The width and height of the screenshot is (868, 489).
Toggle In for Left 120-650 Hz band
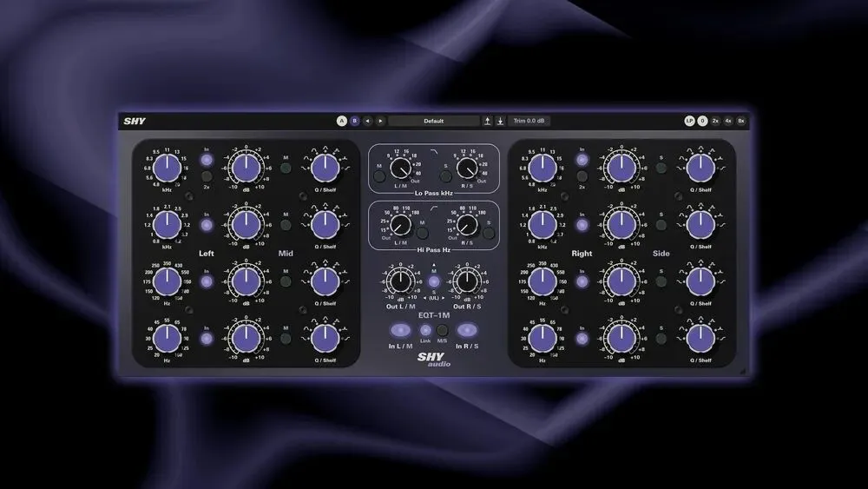pyautogui.click(x=207, y=281)
